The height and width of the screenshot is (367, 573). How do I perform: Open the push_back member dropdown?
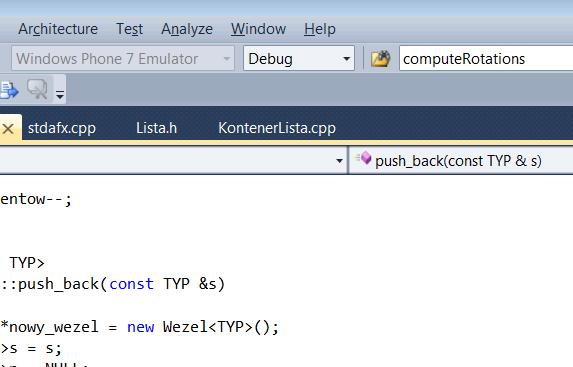tap(461, 160)
